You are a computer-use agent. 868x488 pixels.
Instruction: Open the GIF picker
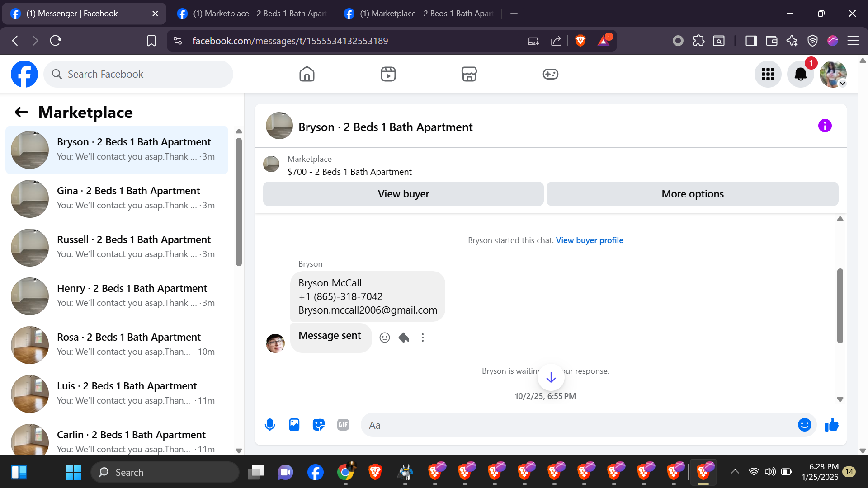pos(343,425)
